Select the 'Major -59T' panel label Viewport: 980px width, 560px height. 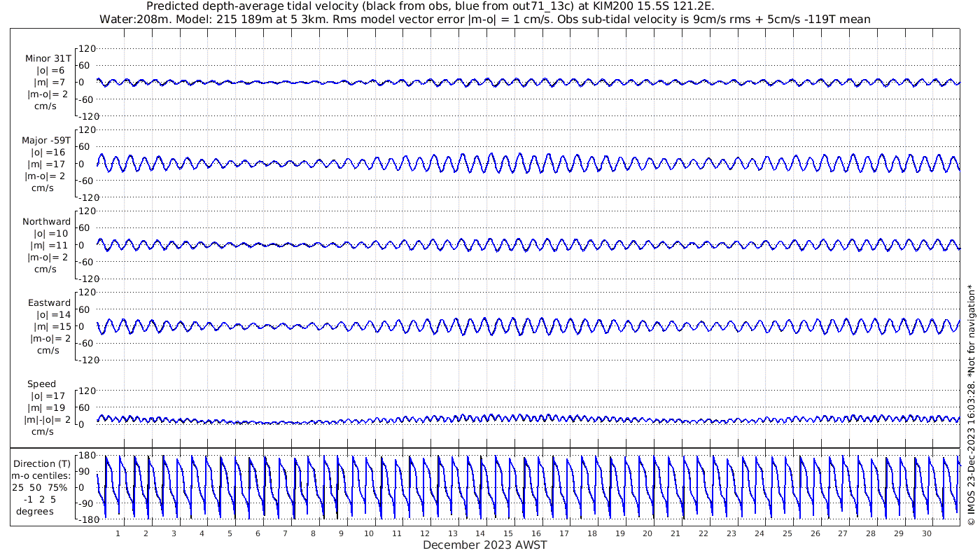pos(46,140)
